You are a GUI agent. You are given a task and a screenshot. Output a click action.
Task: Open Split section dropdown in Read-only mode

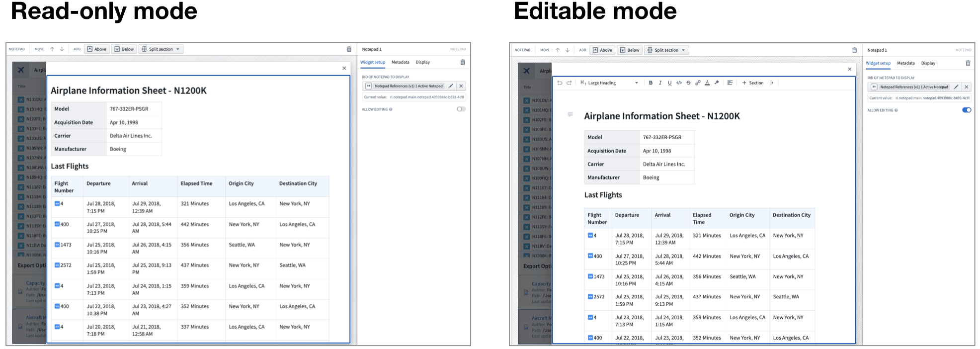point(161,49)
